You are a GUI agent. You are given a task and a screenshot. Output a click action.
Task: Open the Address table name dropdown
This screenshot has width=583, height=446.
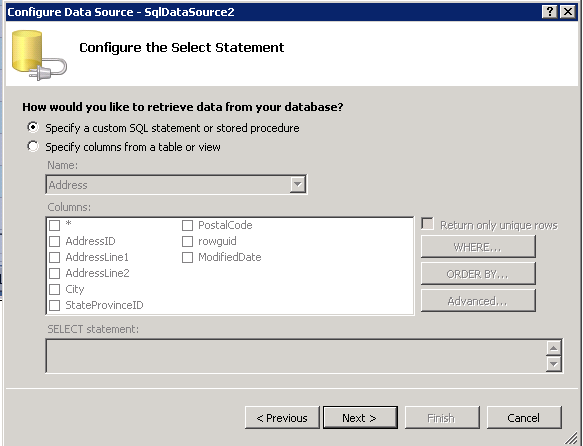pos(297,184)
